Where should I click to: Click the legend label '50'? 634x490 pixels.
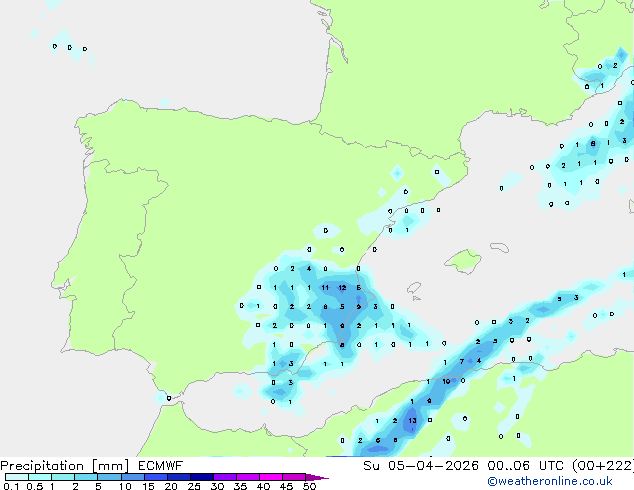pos(309,486)
